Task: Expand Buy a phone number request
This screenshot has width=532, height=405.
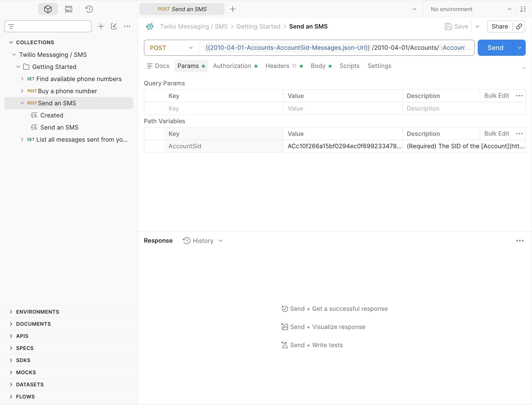Action: click(22, 91)
